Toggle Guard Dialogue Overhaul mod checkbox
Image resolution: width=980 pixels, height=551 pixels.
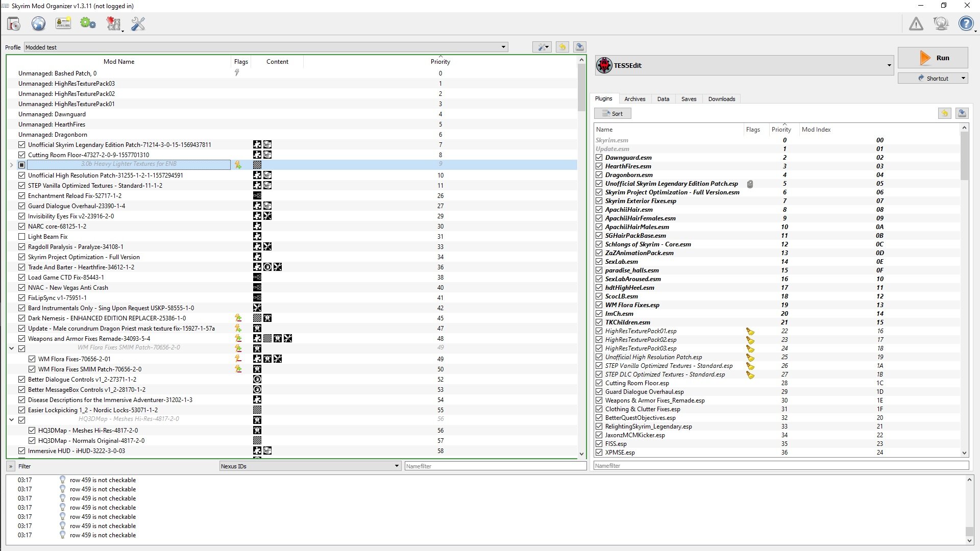pos(21,206)
